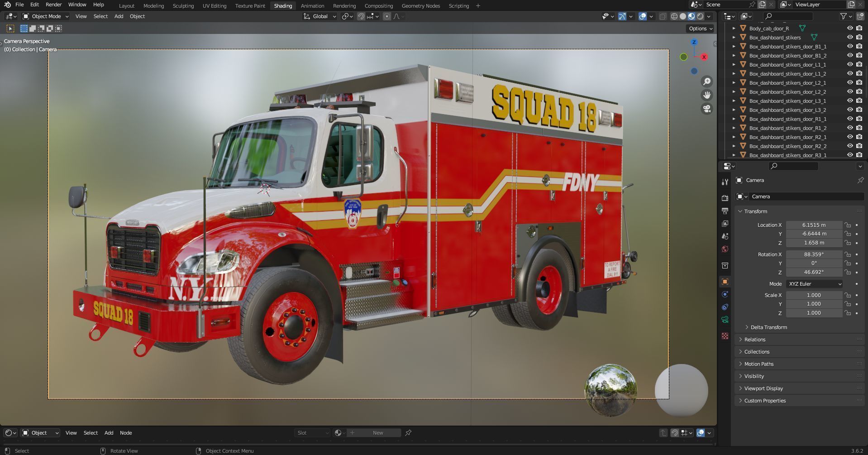Open the View Layer properties tab

point(725,224)
